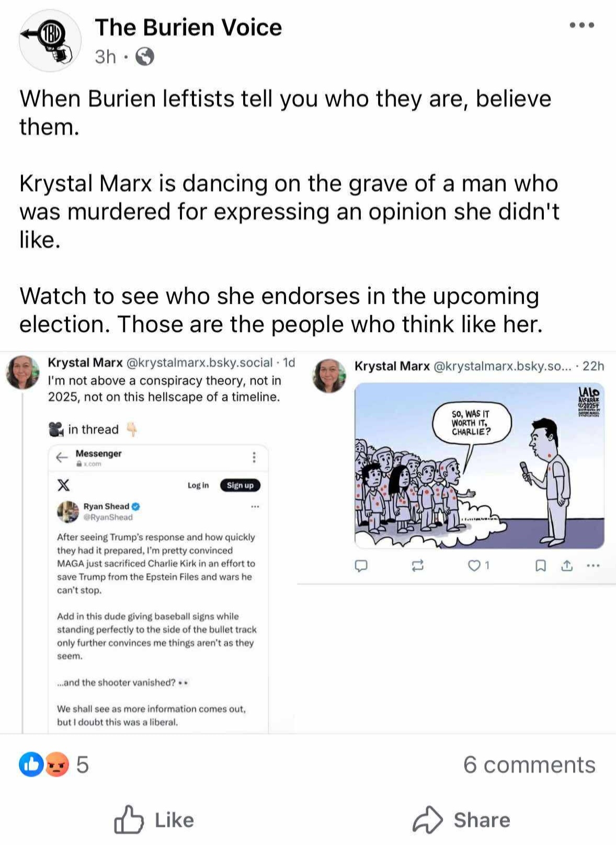Toggle the heart like icon on the cartoon post
This screenshot has width=616, height=845.
pyautogui.click(x=474, y=565)
